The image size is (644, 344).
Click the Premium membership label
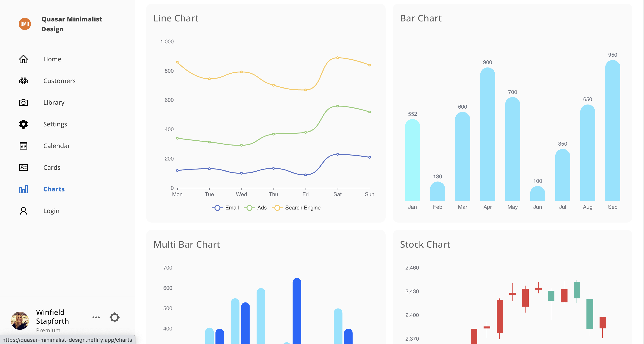[x=48, y=330]
